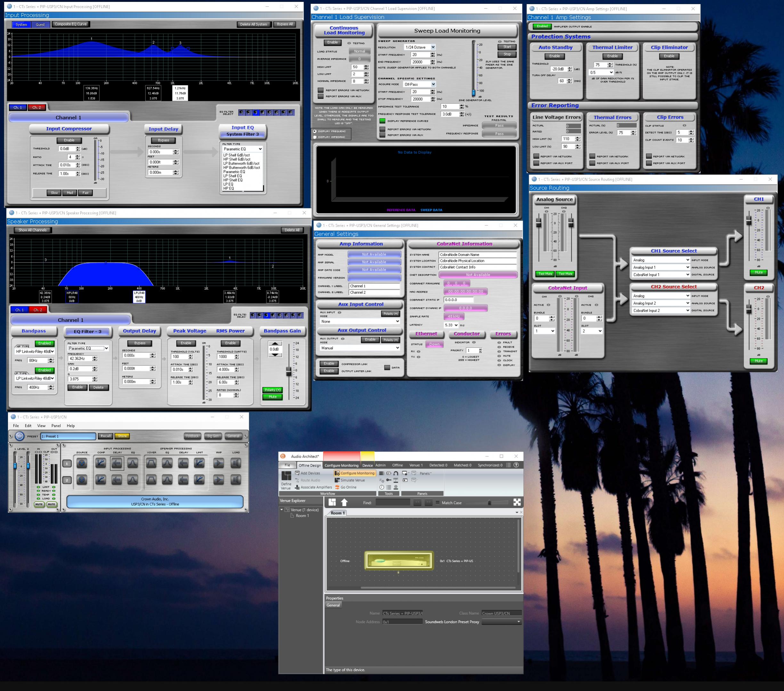Open channel 1 speaker EQ icon
Viewport: 784px width, 691px height.
(167, 463)
